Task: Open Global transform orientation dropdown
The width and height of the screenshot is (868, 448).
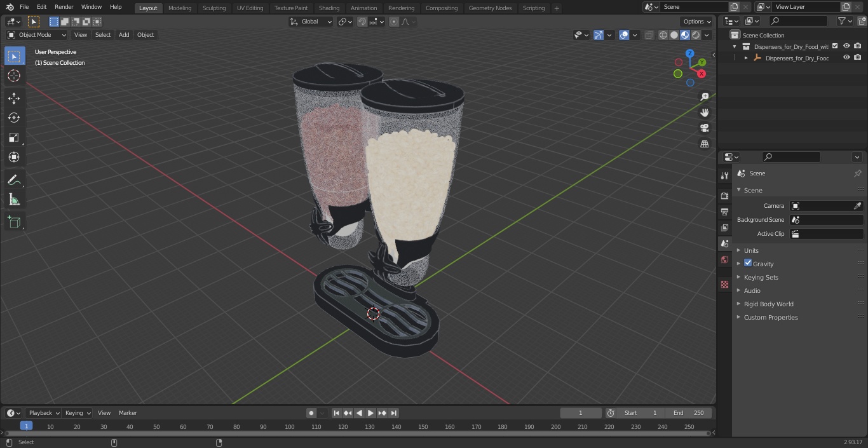Action: 311,22
